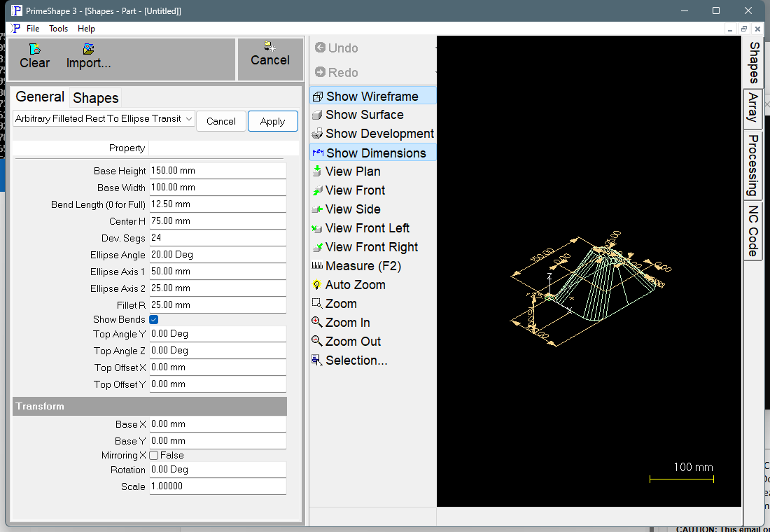This screenshot has width=770, height=532.
Task: Open the Import... tool
Action: click(x=88, y=56)
